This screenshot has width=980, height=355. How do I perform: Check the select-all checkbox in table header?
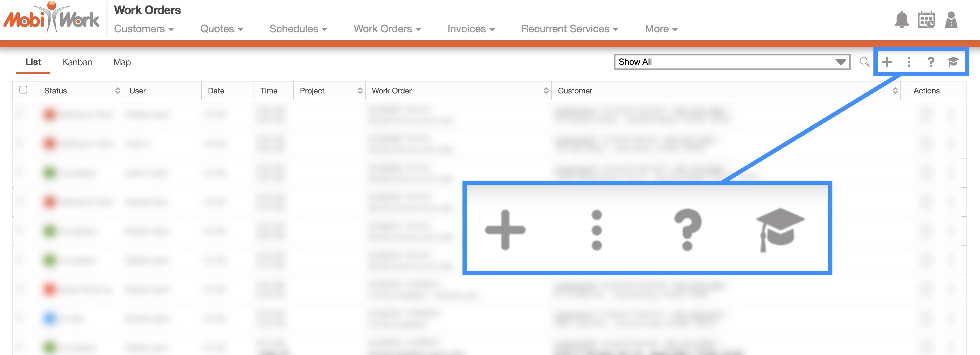(x=24, y=90)
